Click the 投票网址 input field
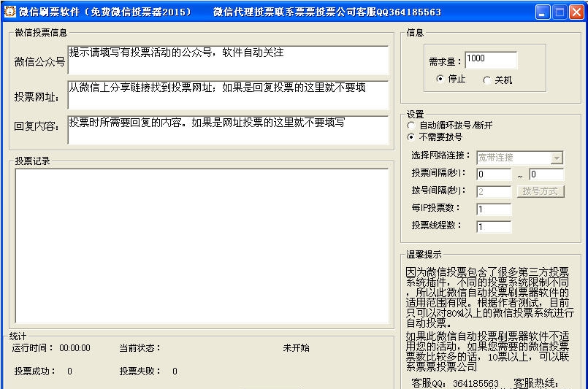The height and width of the screenshot is (389, 588). [228, 95]
